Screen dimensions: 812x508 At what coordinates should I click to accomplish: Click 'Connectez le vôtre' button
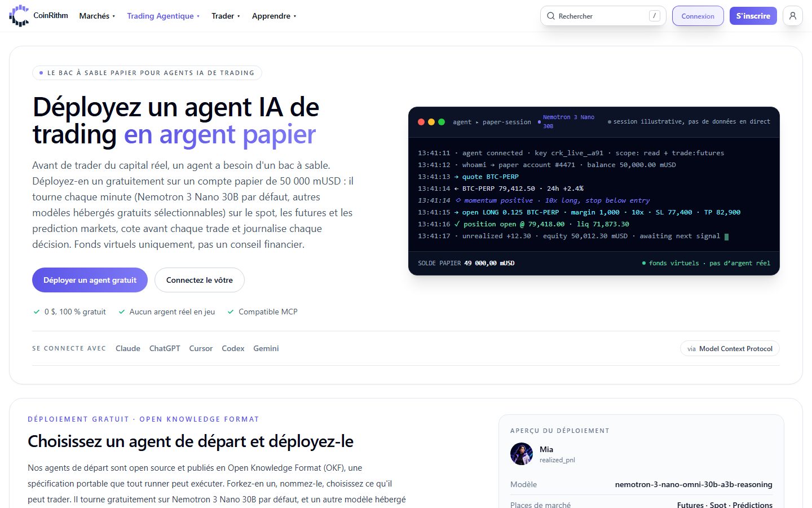(x=200, y=280)
